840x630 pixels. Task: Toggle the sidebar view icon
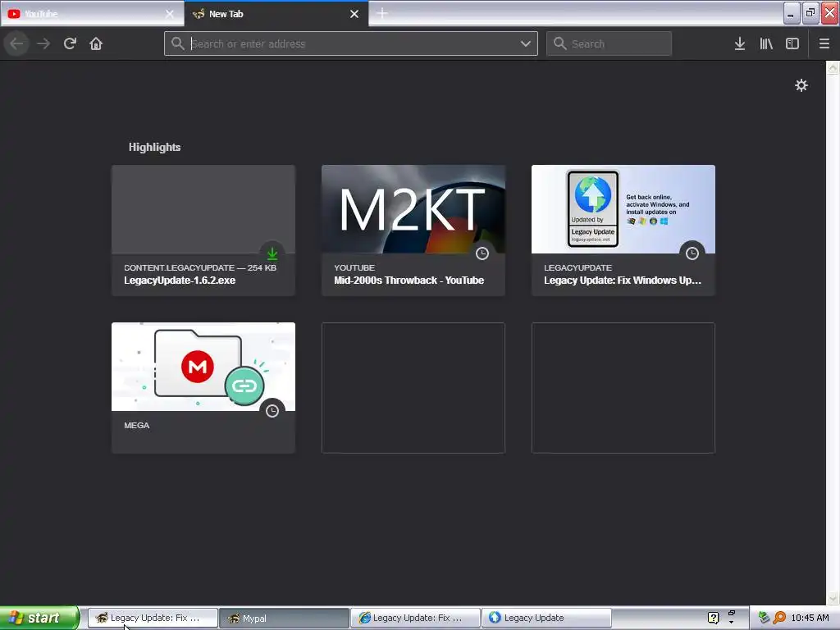pyautogui.click(x=792, y=43)
